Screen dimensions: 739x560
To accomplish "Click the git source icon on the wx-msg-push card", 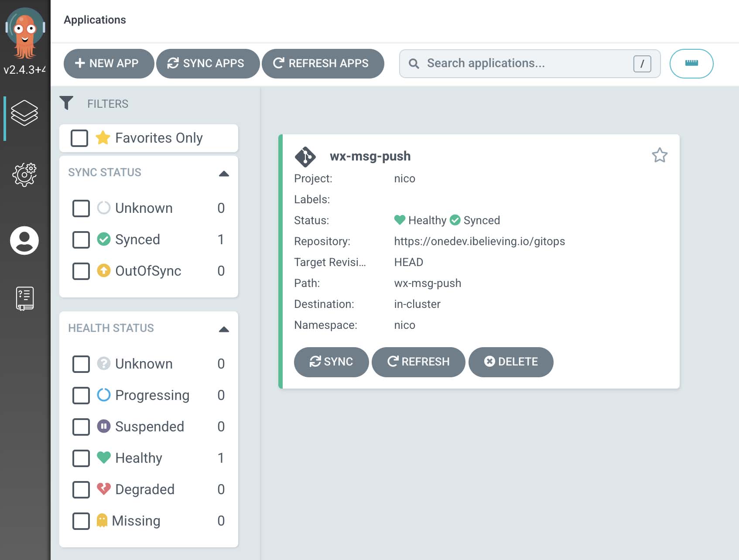I will pos(305,157).
